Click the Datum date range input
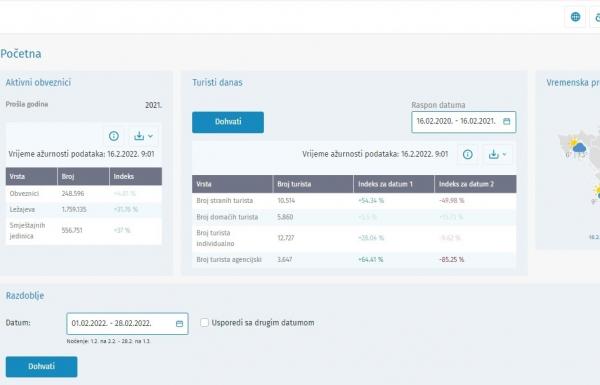This screenshot has width=600, height=385. (127, 324)
